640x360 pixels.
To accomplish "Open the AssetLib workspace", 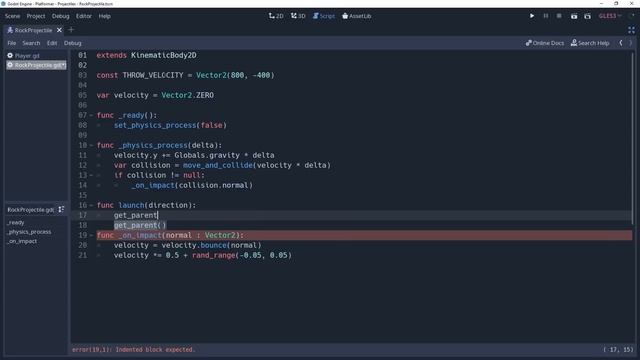I will (357, 16).
